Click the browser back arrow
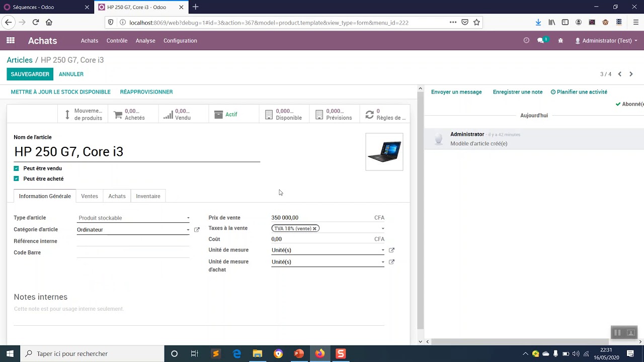644x362 pixels. [x=8, y=22]
